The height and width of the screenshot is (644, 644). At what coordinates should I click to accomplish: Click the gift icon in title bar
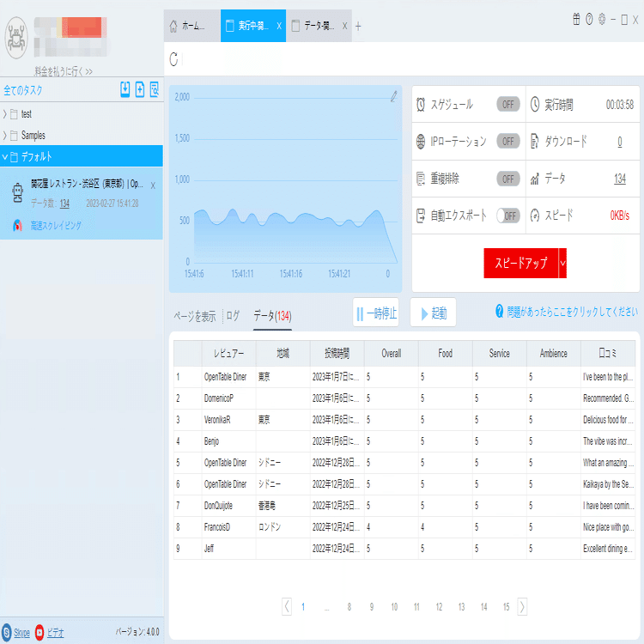576,19
